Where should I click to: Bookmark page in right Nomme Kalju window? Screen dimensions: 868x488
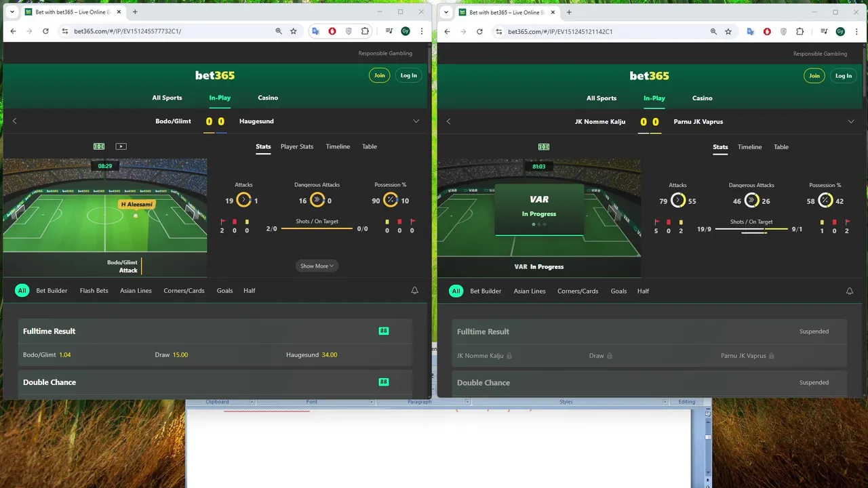point(728,31)
